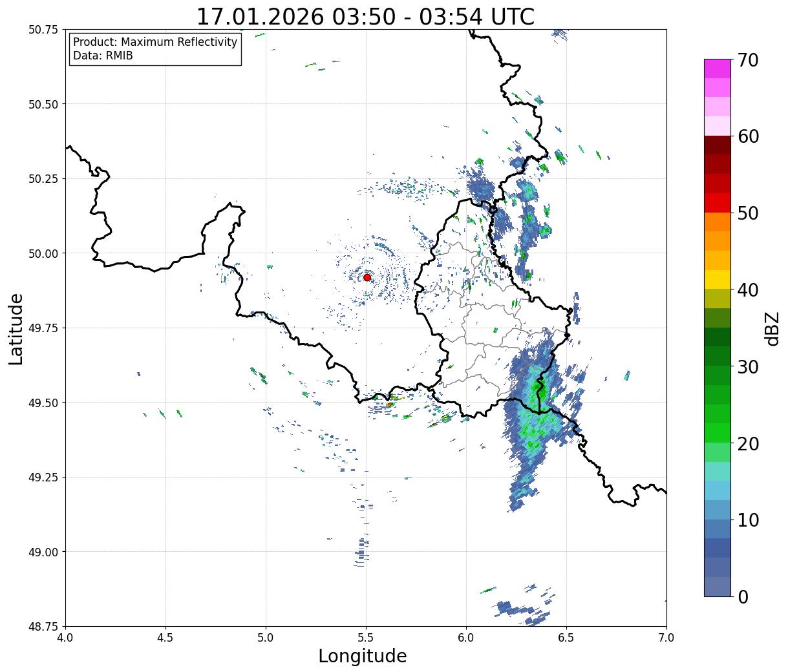Click the orange colorbar segment below 50
The image size is (788, 672).
tap(718, 222)
